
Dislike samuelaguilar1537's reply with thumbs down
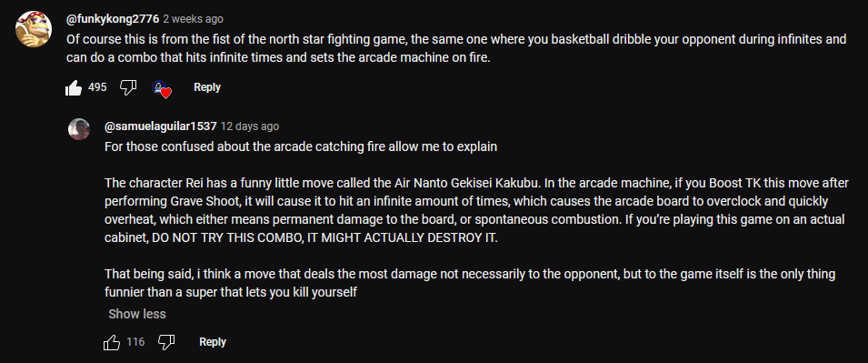pyautogui.click(x=166, y=342)
